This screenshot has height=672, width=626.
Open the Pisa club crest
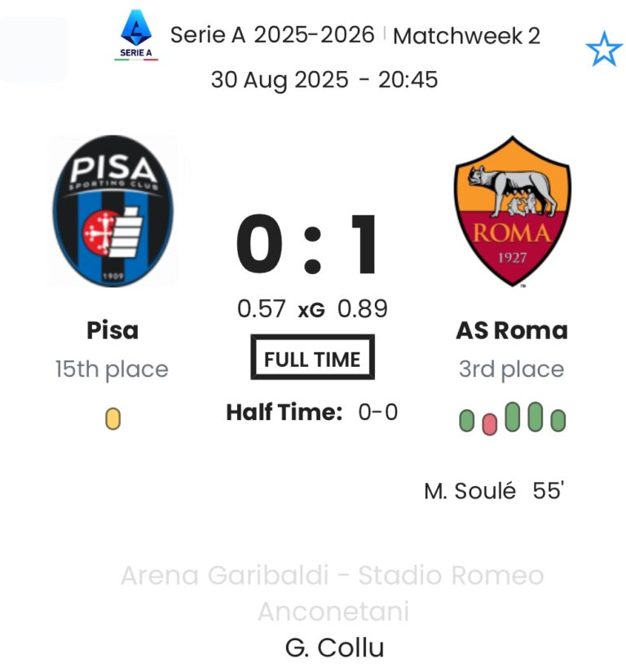(113, 211)
